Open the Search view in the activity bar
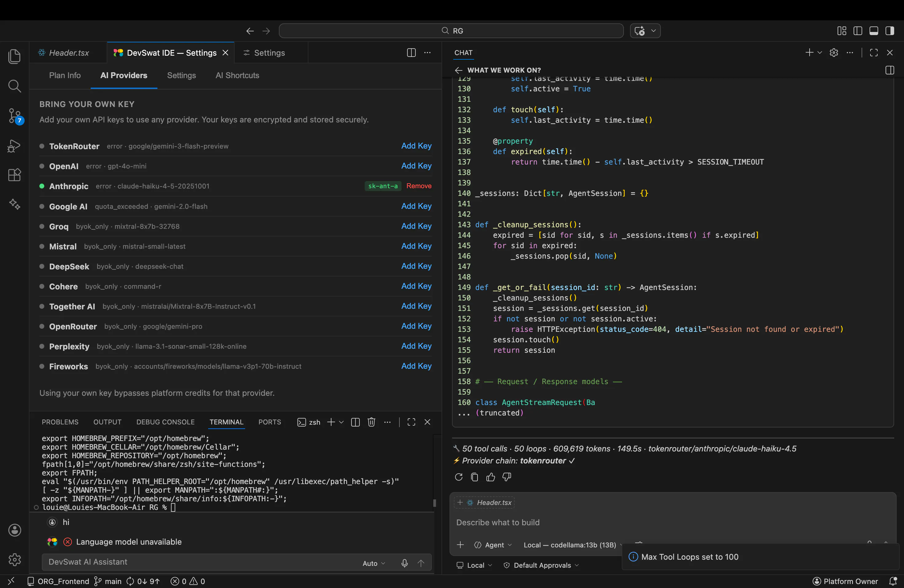Viewport: 904px width, 588px height. click(x=14, y=86)
